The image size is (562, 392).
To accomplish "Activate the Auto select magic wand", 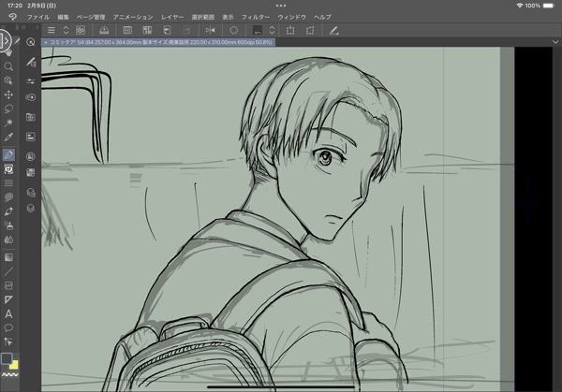I will click(x=8, y=123).
